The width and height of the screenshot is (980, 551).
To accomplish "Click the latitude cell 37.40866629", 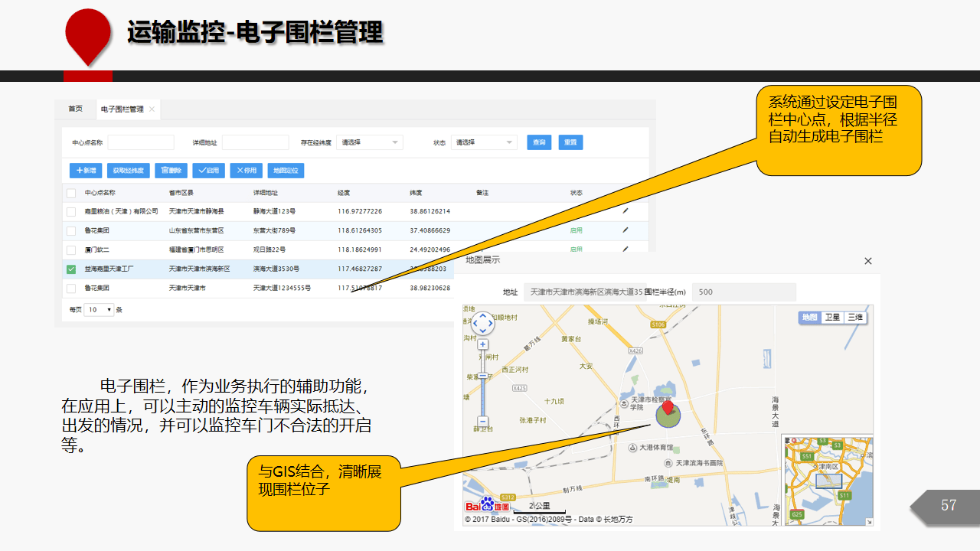I will [x=430, y=230].
